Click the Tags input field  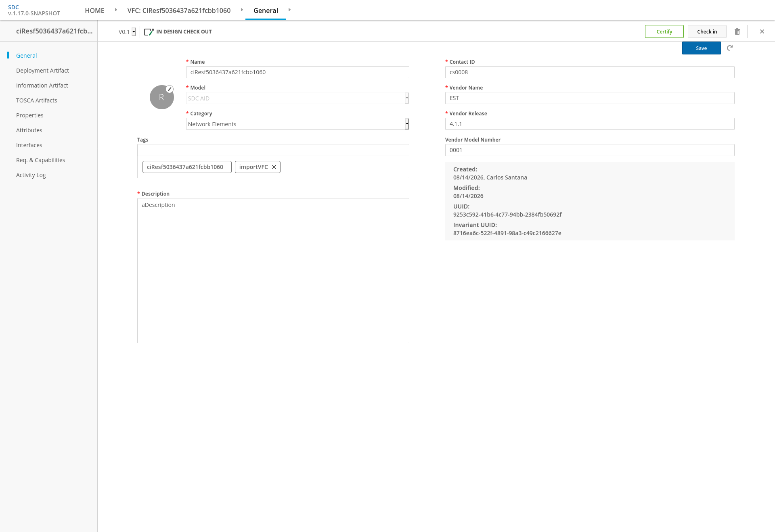[273, 150]
